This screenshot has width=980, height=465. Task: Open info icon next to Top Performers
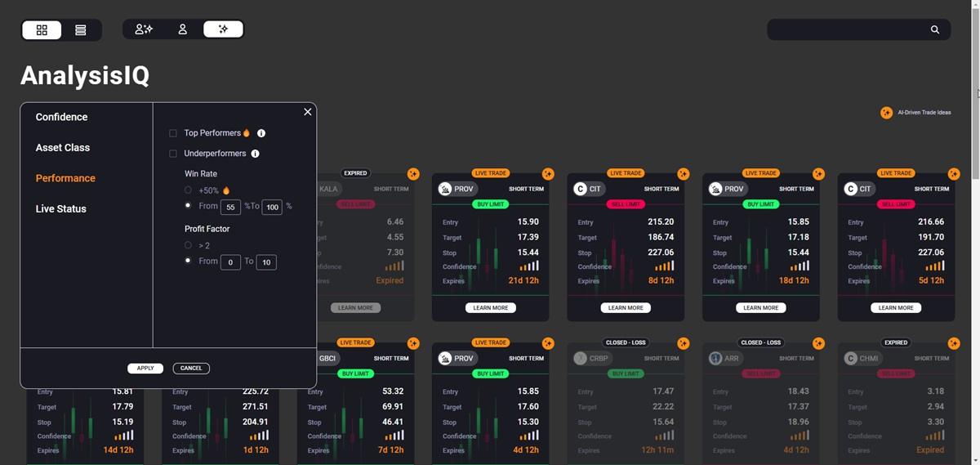pyautogui.click(x=261, y=133)
